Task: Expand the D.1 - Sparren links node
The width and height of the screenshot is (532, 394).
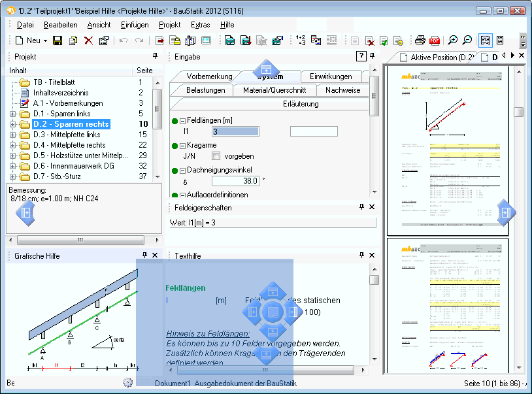Action: (x=12, y=114)
